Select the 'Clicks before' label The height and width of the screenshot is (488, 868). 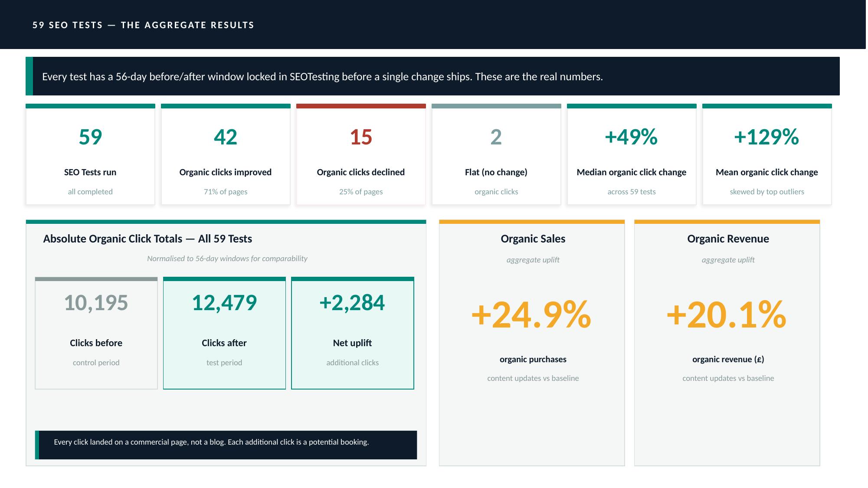tap(96, 343)
